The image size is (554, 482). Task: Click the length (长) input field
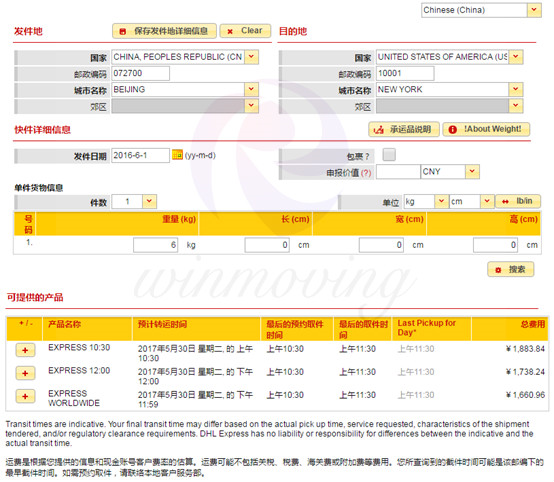(267, 245)
